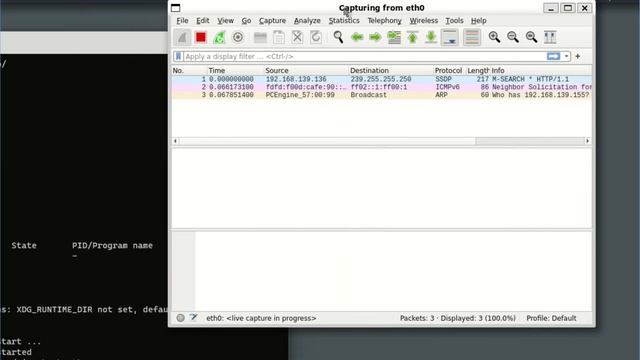Screen dimensions: 640x360
Task: Open a capture file icon
Action: (x=260, y=37)
